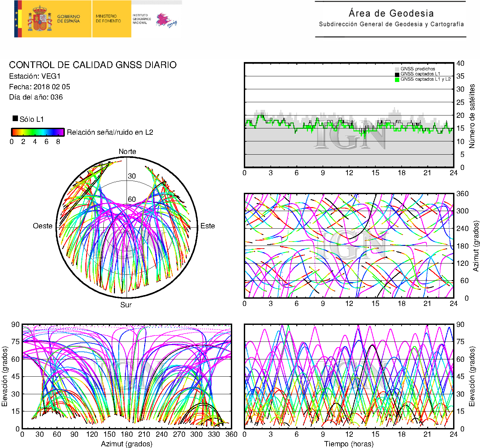Viewport: 480px width, 448px height.
Task: Select the Área de Geodesia heading
Action: pyautogui.click(x=391, y=13)
